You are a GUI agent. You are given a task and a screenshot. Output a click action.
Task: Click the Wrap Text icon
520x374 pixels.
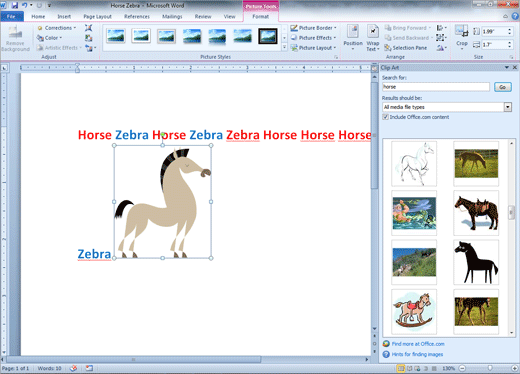pyautogui.click(x=373, y=32)
